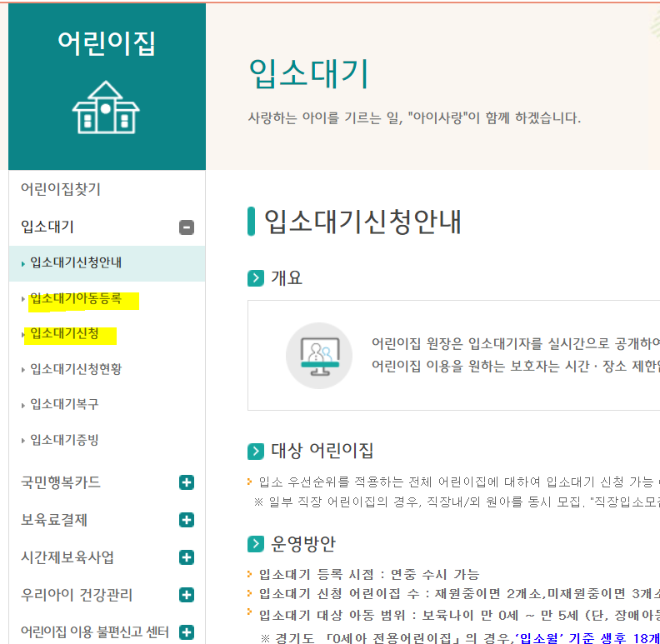660x644 pixels.
Task: Expand 시간제보육사업 with its plus icon
Action: tap(187, 557)
